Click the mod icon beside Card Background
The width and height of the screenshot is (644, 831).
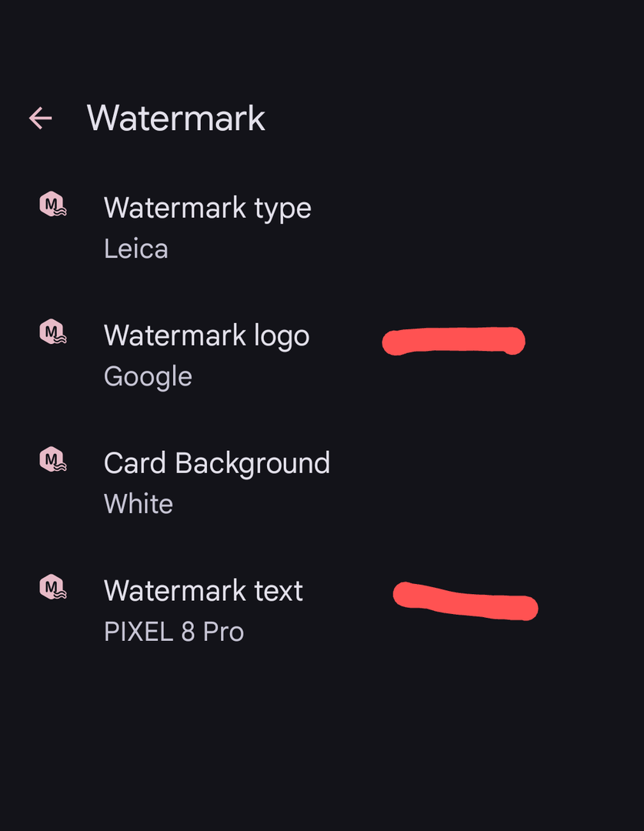click(x=52, y=460)
